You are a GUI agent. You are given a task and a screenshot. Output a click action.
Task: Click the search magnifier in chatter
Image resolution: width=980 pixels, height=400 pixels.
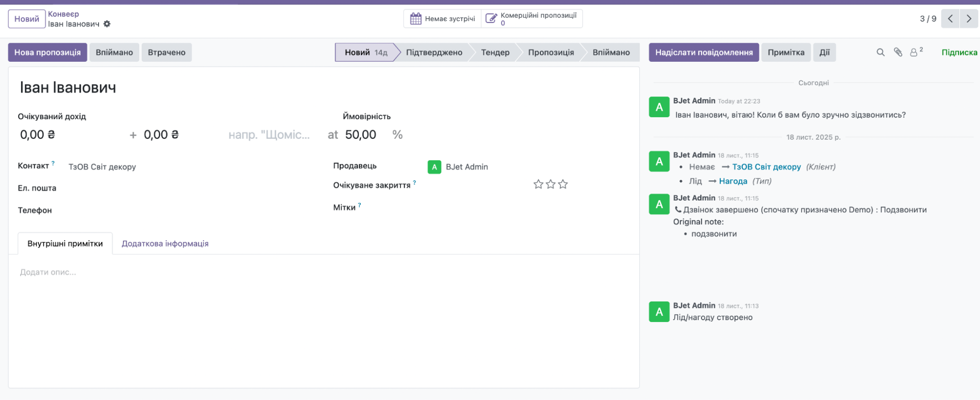(x=880, y=52)
